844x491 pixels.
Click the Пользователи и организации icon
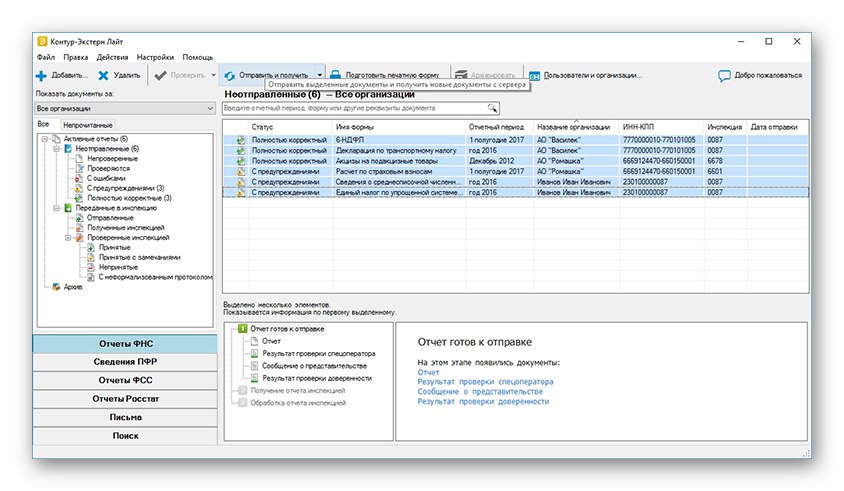point(534,75)
